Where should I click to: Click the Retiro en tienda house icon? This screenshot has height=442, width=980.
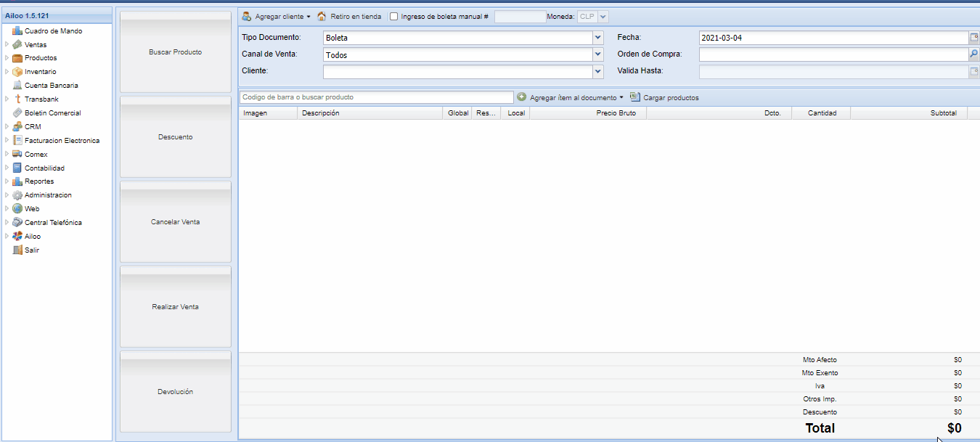[x=322, y=16]
